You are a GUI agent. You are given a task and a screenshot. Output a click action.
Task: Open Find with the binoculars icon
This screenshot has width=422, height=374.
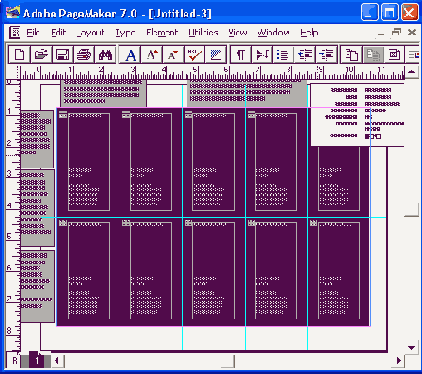(105, 54)
